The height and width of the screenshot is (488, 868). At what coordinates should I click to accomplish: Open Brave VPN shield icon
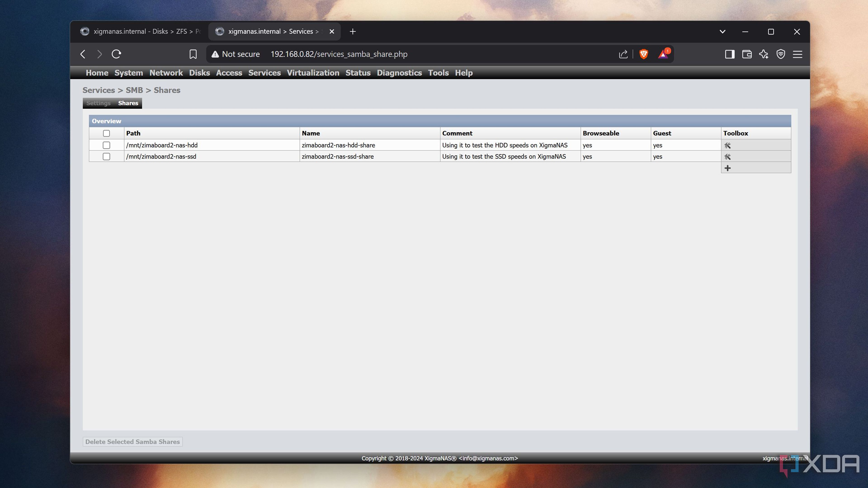[x=780, y=54]
